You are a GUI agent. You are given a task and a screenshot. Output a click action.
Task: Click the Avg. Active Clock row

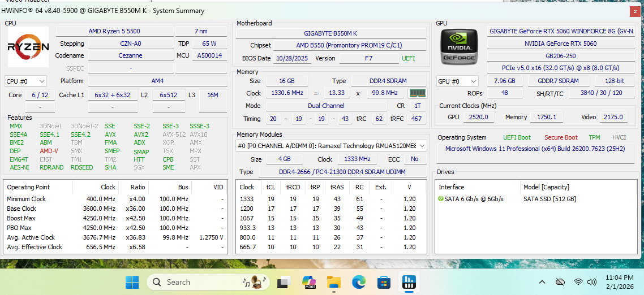pos(115,237)
